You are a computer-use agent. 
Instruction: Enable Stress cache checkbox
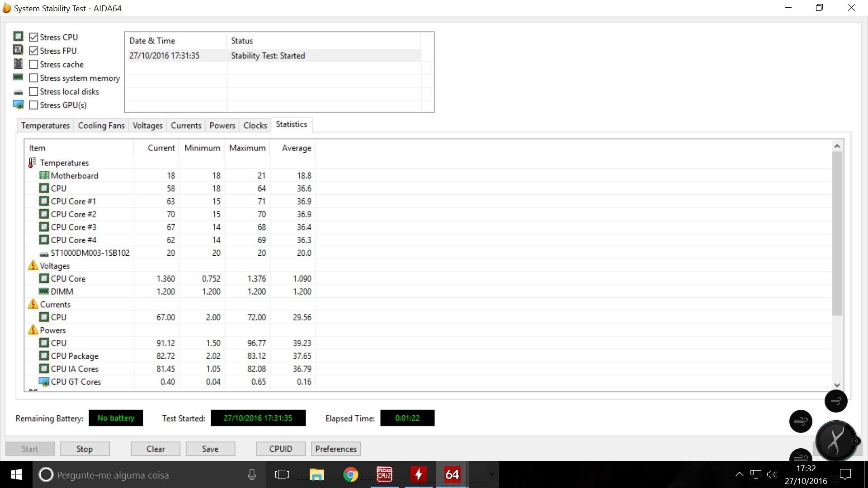click(x=33, y=64)
